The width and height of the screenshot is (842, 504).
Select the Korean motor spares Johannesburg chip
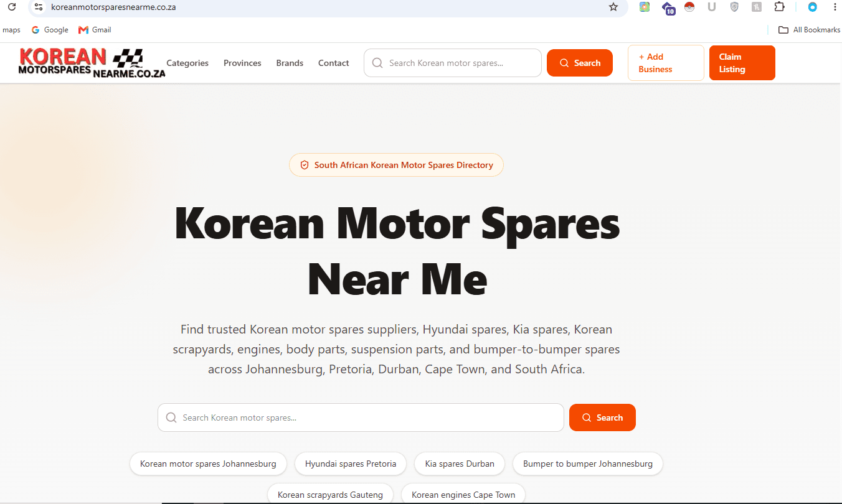(x=208, y=464)
